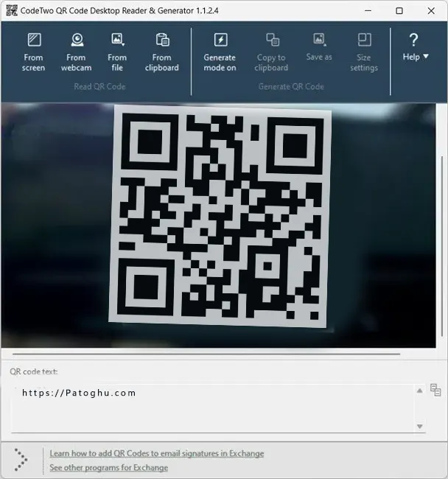Minimize the CodeTwo QR window

(368, 11)
